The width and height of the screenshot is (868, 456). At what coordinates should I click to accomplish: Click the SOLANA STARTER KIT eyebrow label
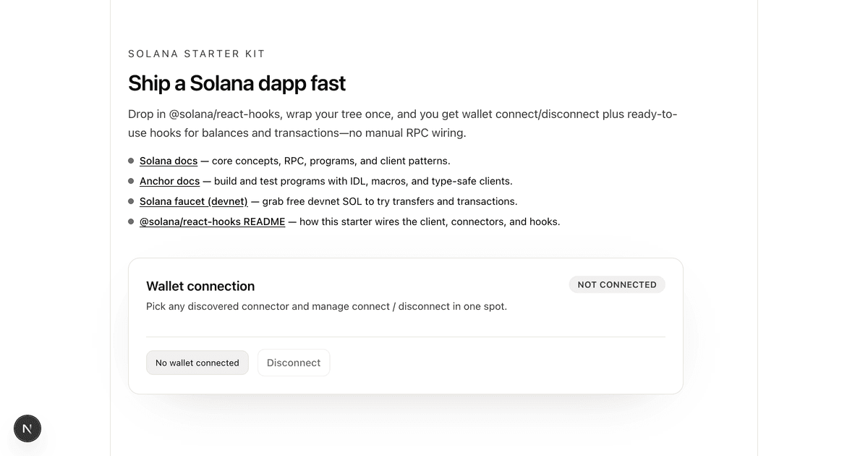coord(196,54)
